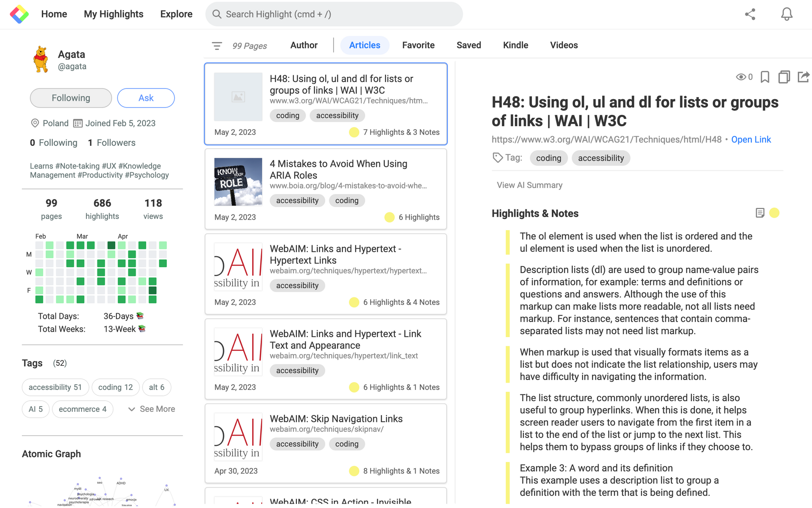Click the Search Highlight field
Image resolution: width=812 pixels, height=508 pixels.
(334, 14)
